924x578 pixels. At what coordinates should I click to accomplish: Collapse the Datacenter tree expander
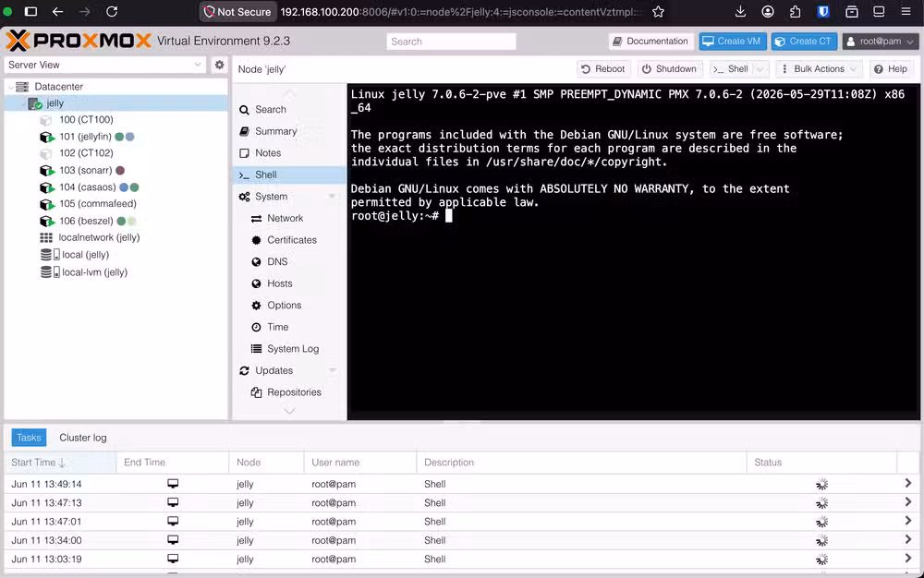click(x=10, y=87)
